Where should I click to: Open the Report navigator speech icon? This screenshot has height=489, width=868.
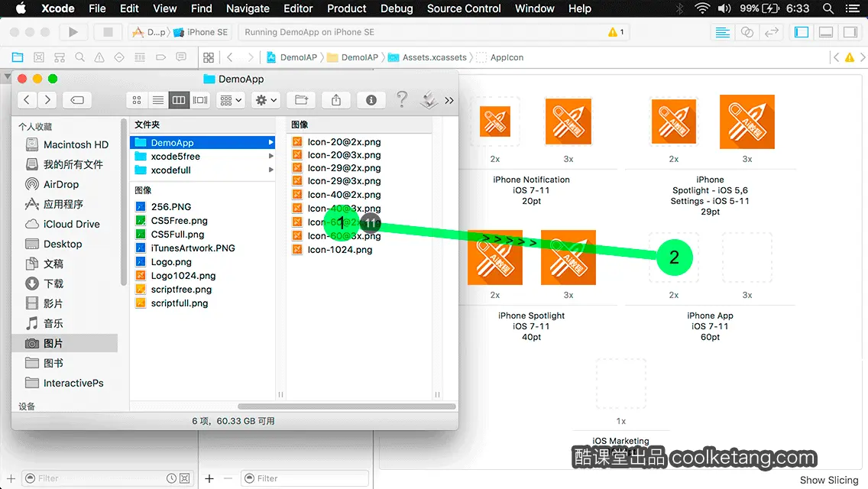click(x=181, y=57)
